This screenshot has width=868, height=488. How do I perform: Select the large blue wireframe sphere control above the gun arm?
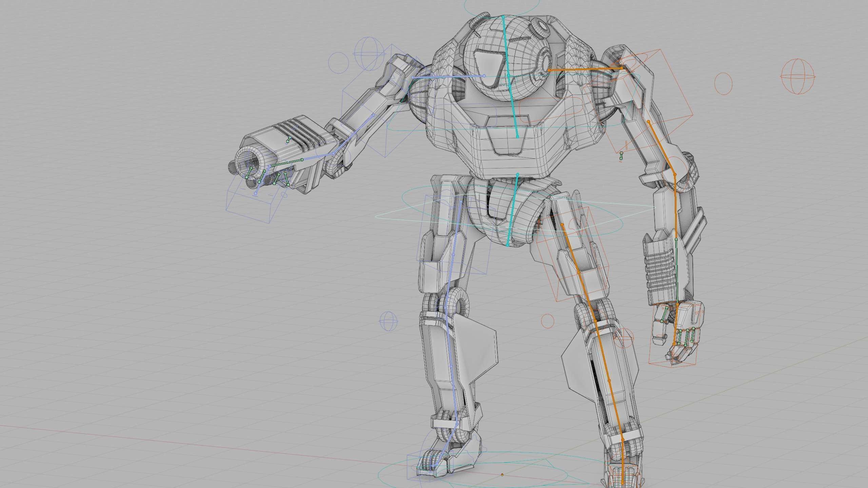point(370,54)
